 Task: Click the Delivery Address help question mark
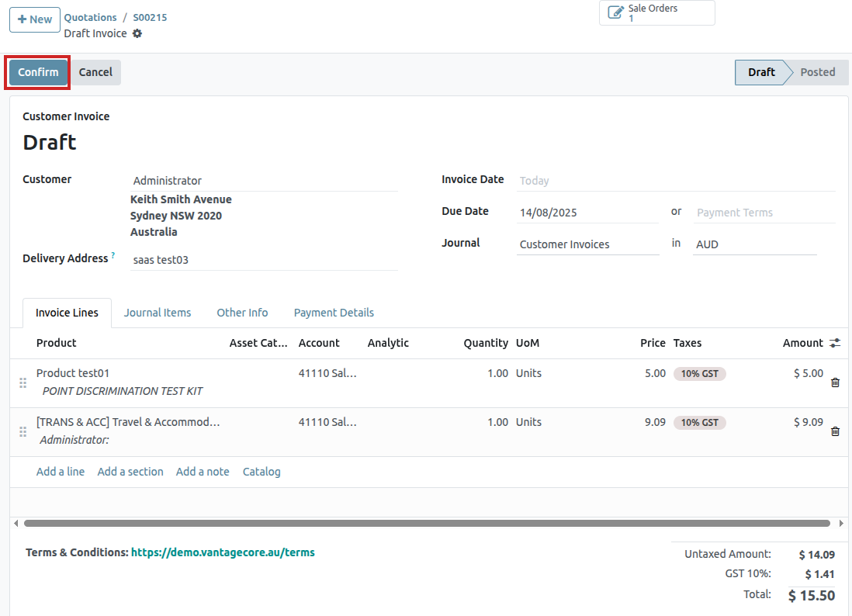click(x=113, y=255)
